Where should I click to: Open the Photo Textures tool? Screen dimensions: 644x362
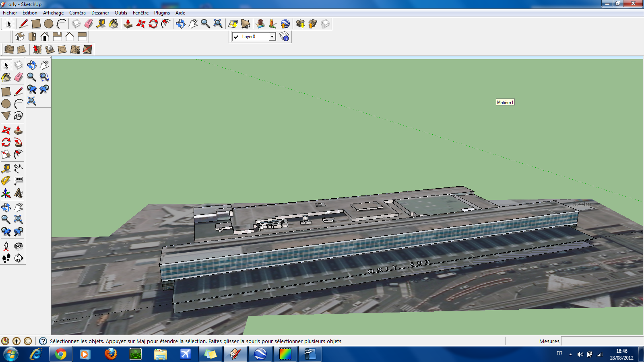coord(273,24)
